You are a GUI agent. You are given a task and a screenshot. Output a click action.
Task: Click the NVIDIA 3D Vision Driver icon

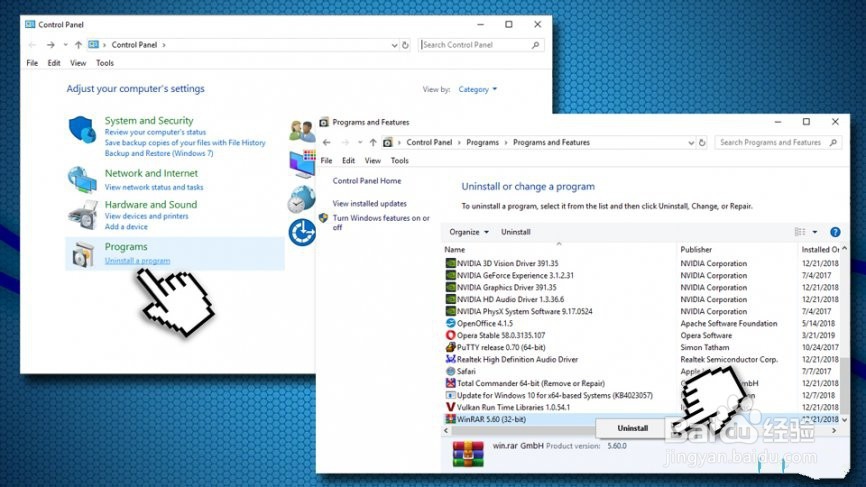pos(451,263)
